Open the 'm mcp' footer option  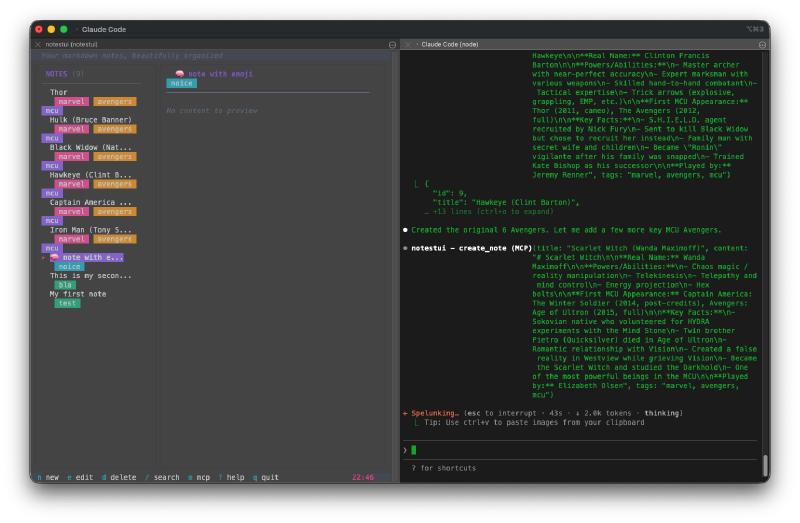pos(199,477)
